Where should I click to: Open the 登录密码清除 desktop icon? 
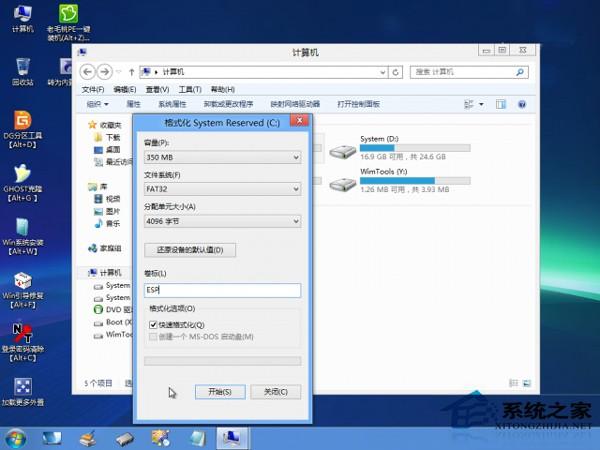point(22,332)
